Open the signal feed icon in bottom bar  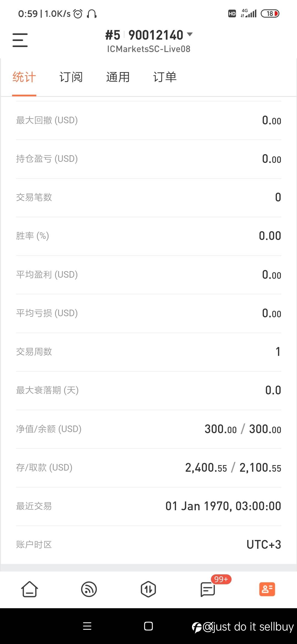[89, 589]
